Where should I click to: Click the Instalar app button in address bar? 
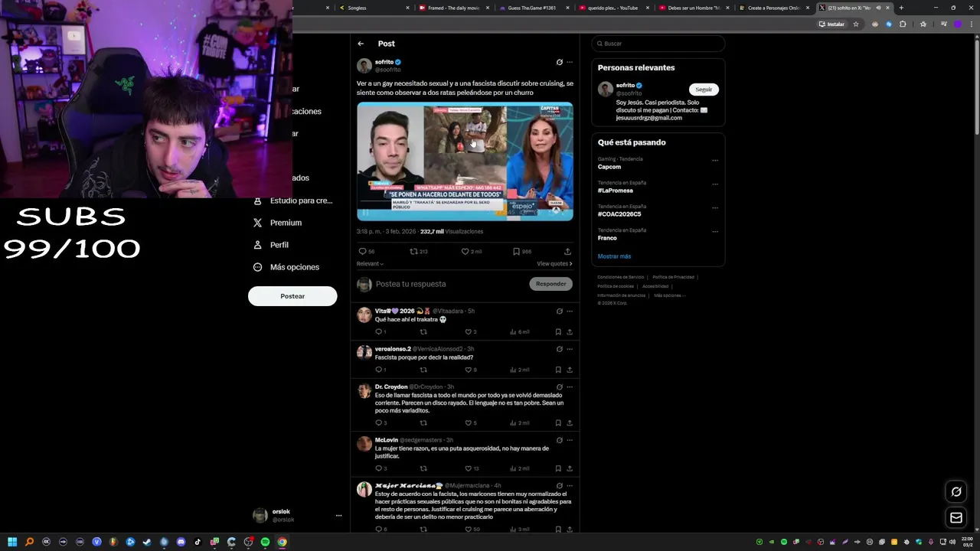pyautogui.click(x=831, y=24)
